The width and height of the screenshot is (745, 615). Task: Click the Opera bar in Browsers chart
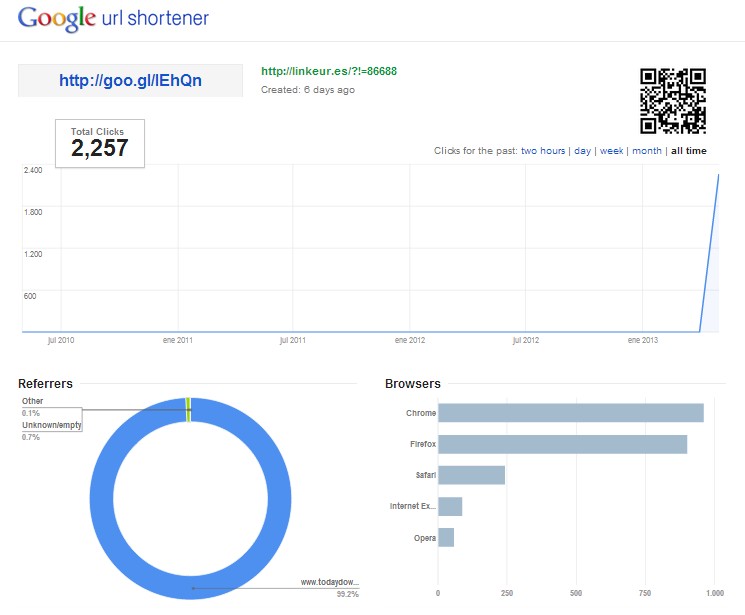click(x=446, y=538)
